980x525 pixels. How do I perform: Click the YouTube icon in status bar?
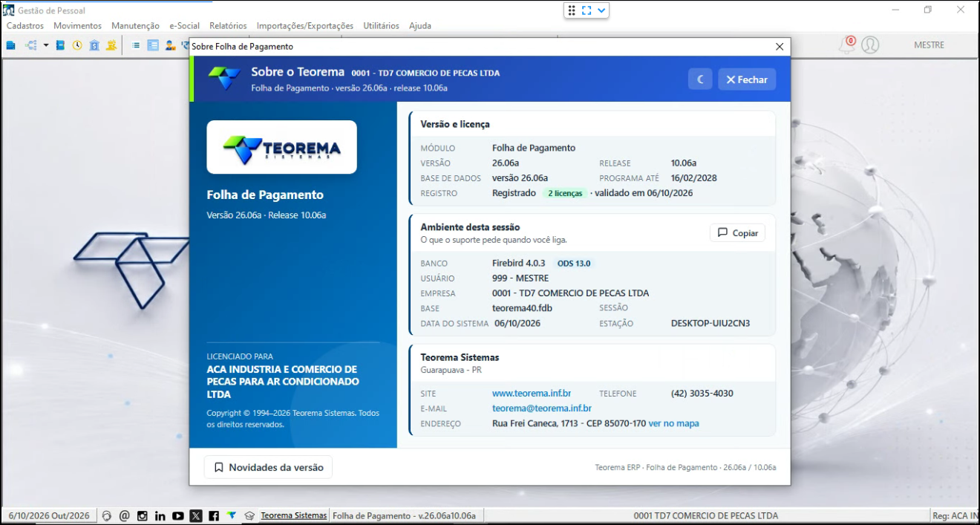(x=178, y=516)
